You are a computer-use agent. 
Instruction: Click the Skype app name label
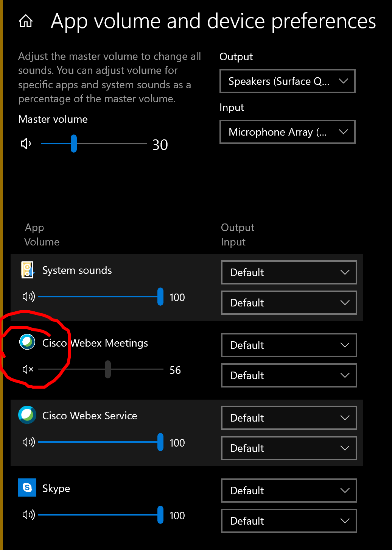[x=56, y=489]
